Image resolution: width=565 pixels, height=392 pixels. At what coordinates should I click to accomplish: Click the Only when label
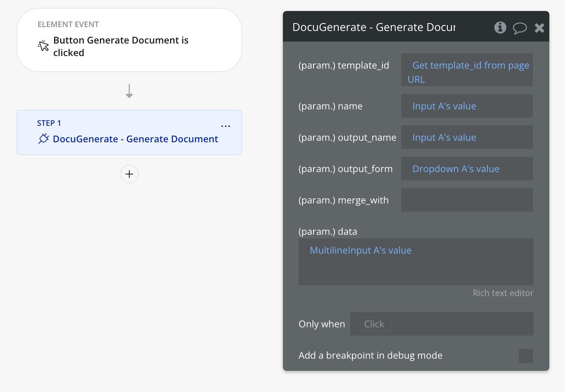[322, 324]
